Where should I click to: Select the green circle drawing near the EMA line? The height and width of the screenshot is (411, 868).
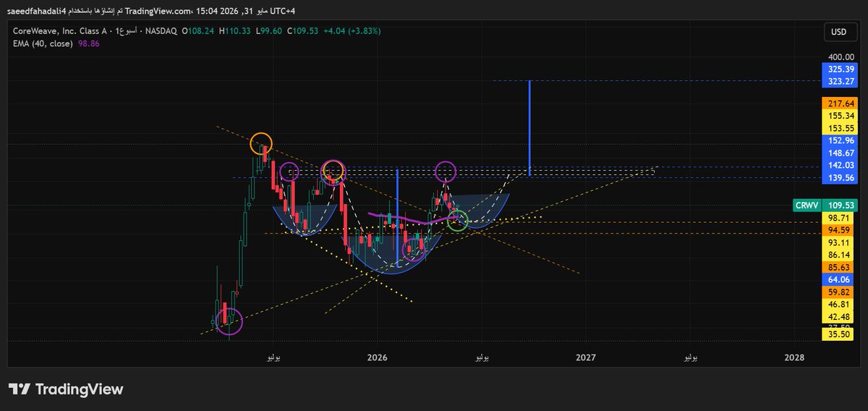point(457,221)
